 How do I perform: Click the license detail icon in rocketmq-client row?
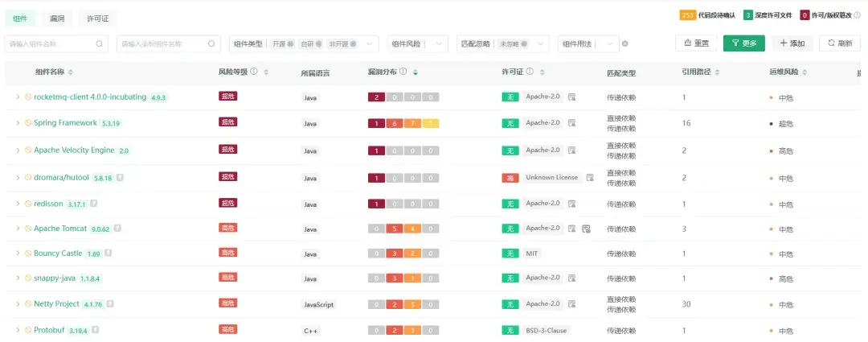pos(572,97)
